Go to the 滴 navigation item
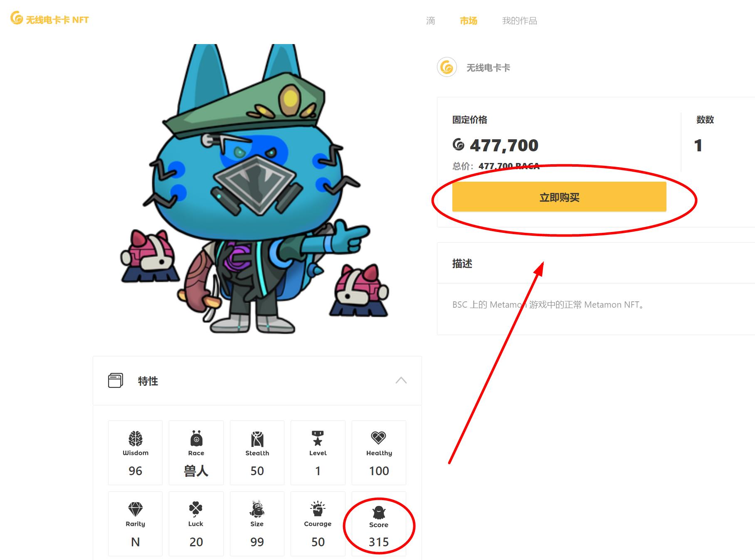The height and width of the screenshot is (560, 755). point(431,21)
